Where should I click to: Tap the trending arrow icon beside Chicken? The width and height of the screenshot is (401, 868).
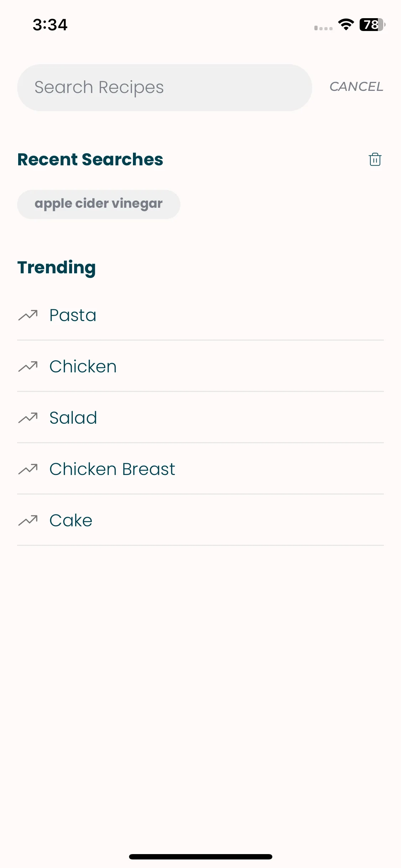[x=28, y=367]
